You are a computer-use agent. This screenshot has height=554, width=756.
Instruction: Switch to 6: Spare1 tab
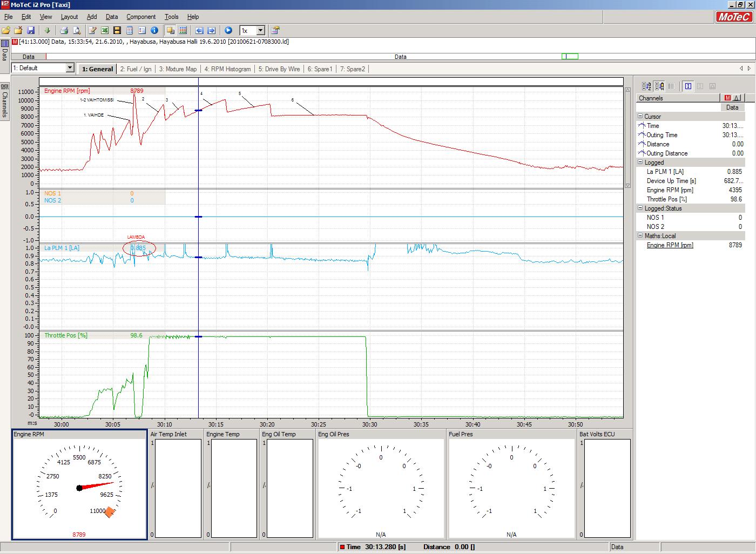tap(320, 69)
